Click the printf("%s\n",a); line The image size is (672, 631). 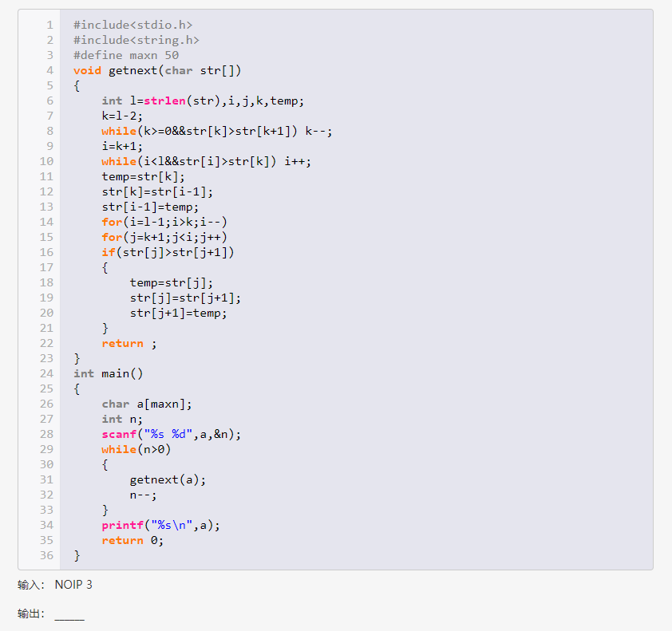pos(160,525)
